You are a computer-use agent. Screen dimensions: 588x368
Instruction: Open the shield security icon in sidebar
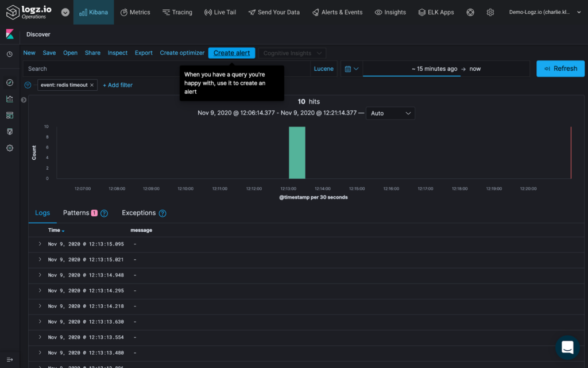pos(9,131)
